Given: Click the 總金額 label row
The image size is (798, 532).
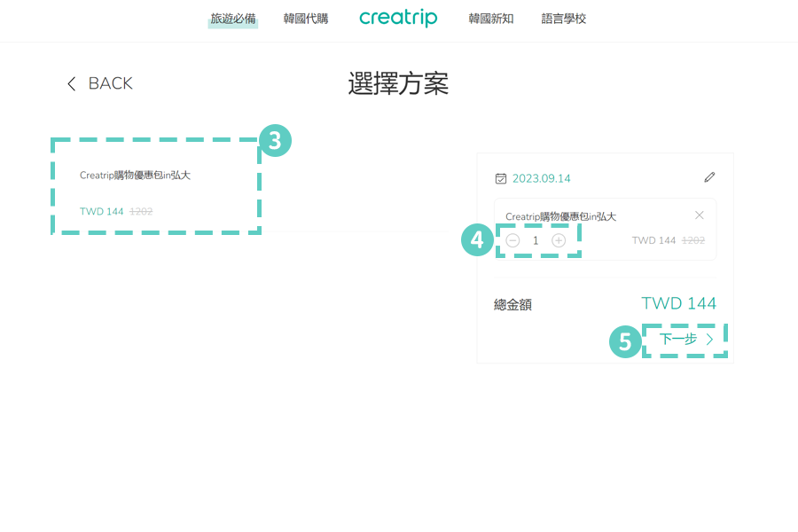Looking at the screenshot, I should pyautogui.click(x=512, y=303).
